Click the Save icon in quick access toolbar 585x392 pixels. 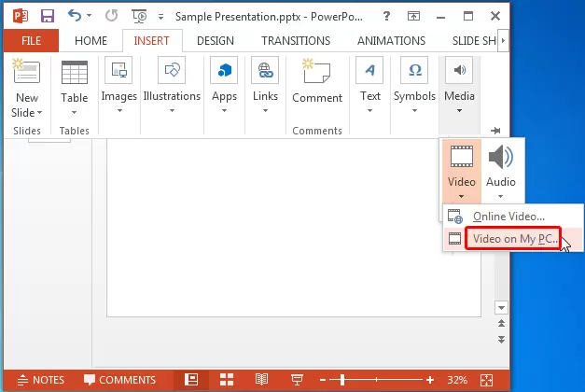[46, 16]
